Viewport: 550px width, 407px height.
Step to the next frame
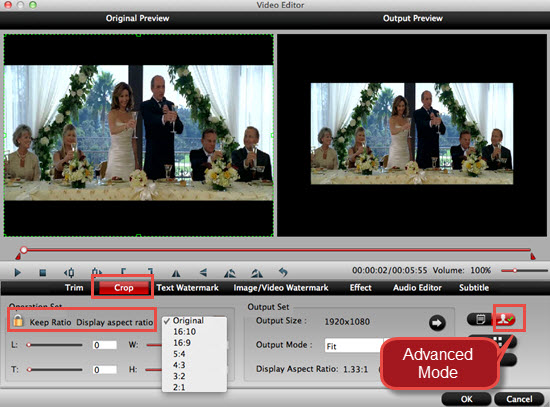click(96, 272)
